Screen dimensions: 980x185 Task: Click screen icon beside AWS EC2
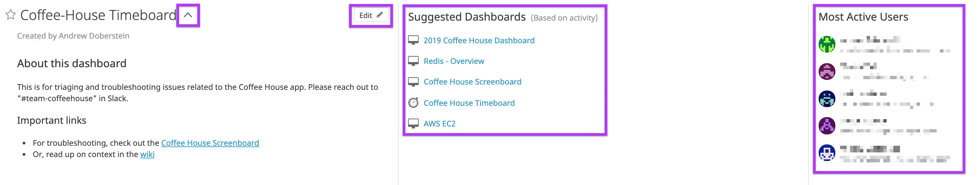(x=413, y=123)
